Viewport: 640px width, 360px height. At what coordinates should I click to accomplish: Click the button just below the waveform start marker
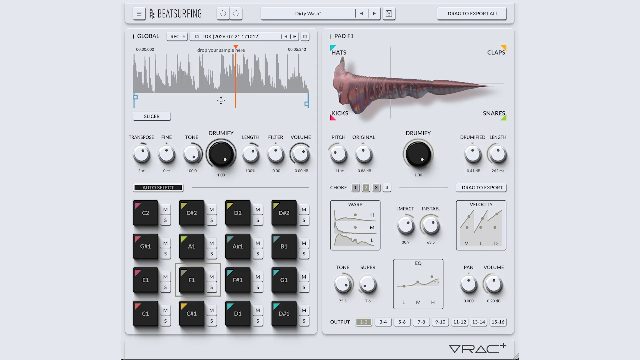click(152, 116)
